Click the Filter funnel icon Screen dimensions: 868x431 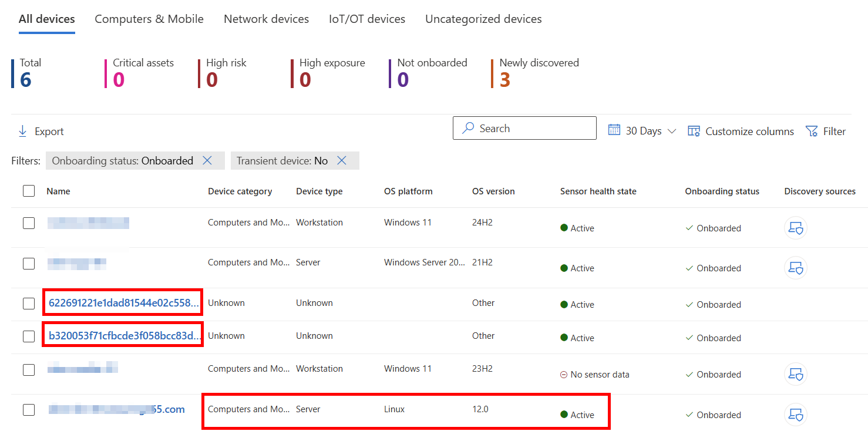tap(812, 131)
